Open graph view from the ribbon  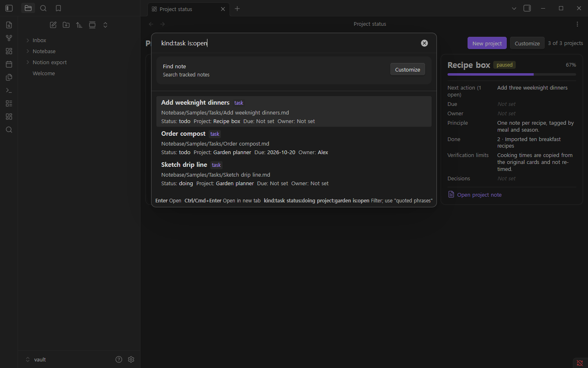point(9,38)
